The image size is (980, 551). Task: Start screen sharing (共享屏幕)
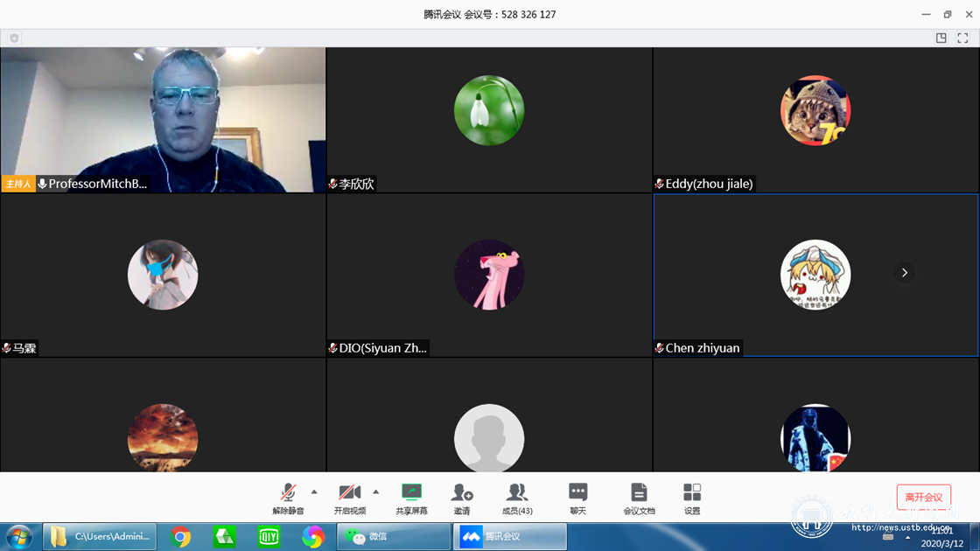point(411,499)
